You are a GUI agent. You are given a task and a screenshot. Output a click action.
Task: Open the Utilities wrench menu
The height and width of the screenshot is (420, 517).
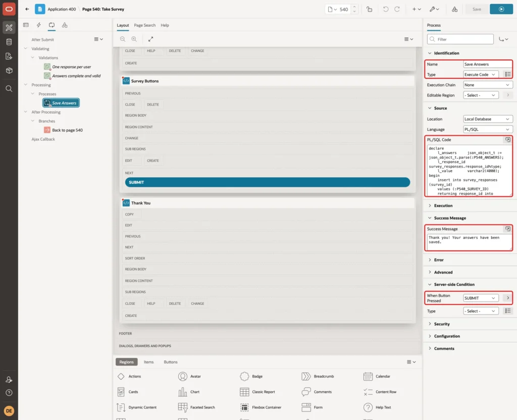[x=434, y=9]
